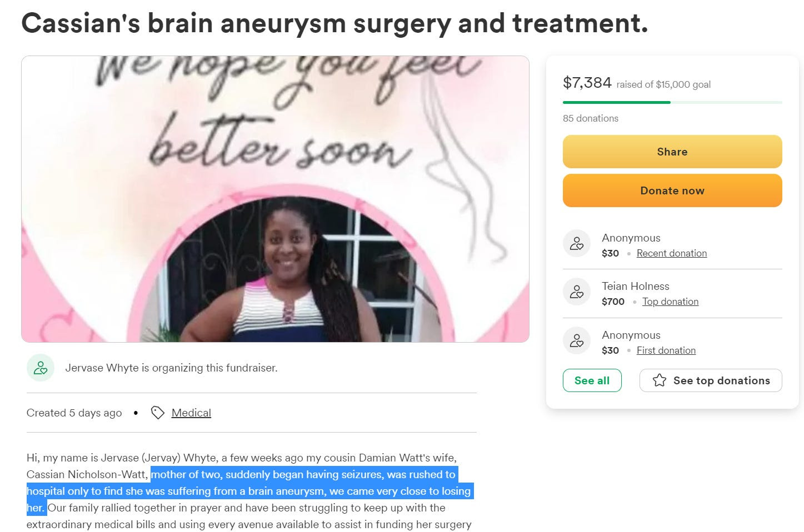Click the Top donation link
This screenshot has width=804, height=532.
click(x=670, y=302)
